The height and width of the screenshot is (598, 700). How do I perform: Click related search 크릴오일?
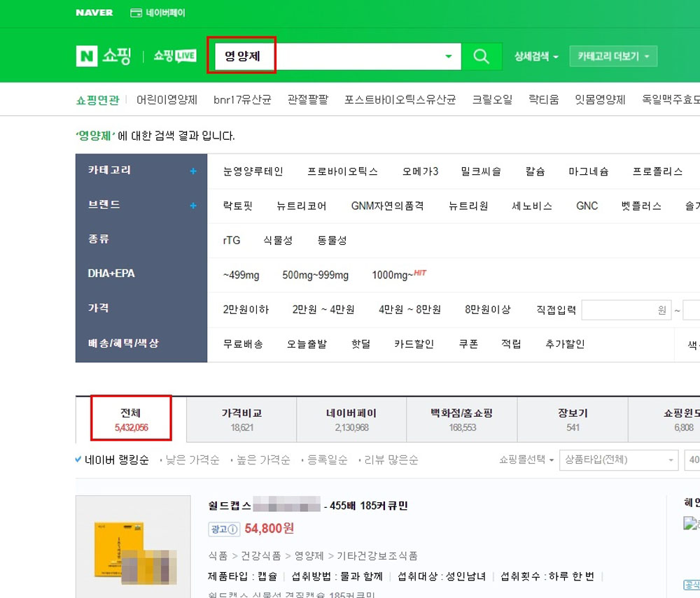click(492, 99)
